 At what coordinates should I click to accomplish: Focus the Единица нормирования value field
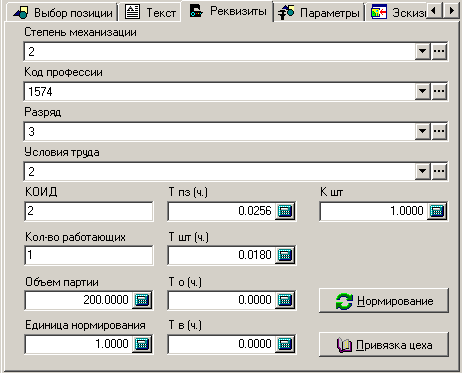click(79, 344)
